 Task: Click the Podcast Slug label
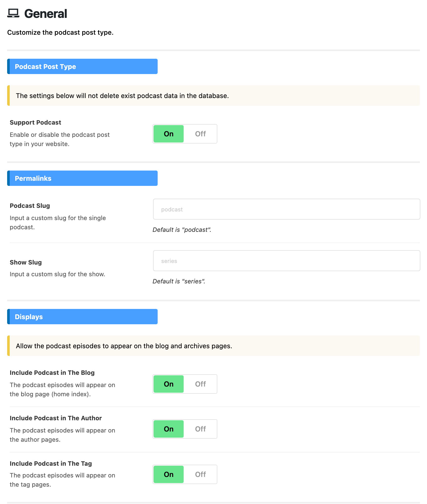point(30,206)
